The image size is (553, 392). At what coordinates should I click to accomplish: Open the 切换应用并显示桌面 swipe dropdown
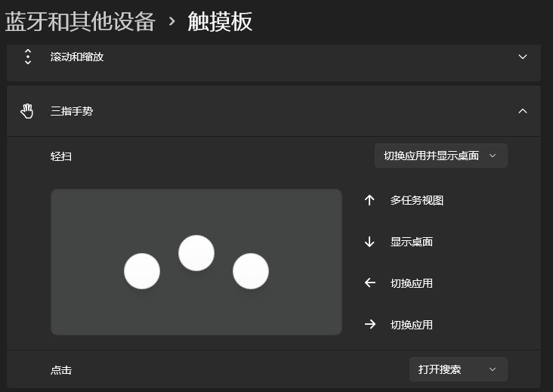tap(441, 156)
